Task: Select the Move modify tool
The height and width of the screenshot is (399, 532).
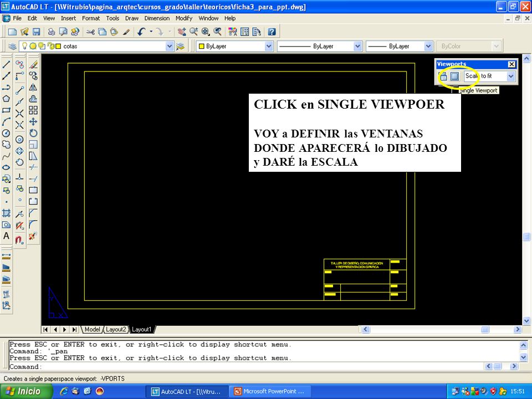Action: point(33,122)
